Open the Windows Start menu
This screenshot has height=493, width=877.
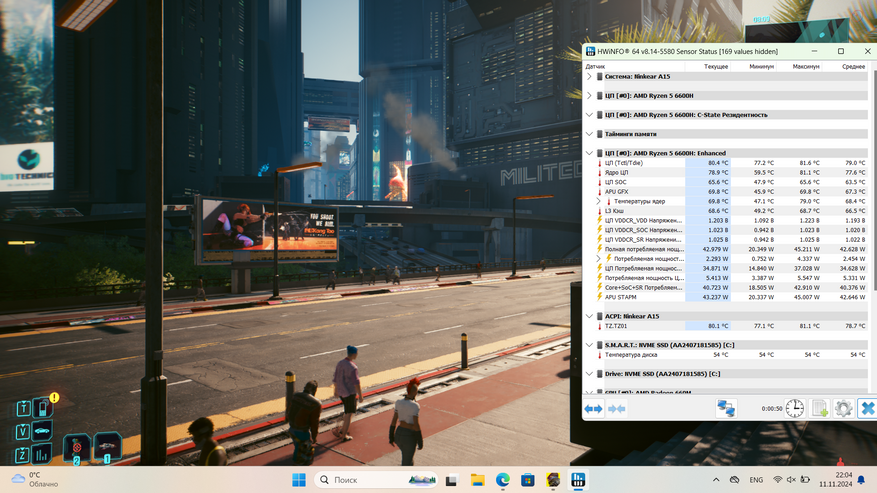tap(298, 480)
